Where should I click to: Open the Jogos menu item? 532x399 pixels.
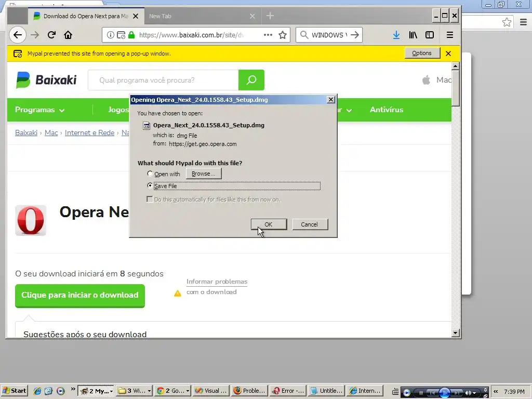tap(118, 110)
